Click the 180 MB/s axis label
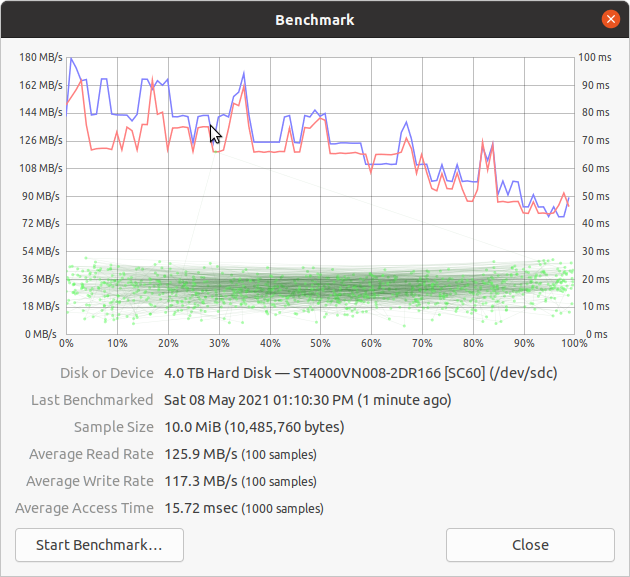This screenshot has height=577, width=630. pos(41,57)
